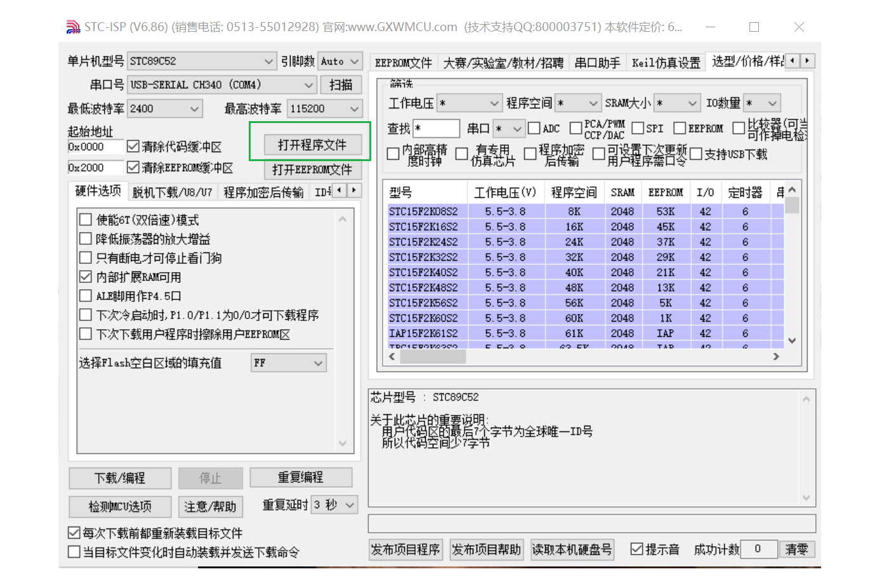Switch to the Keil仿真设置 tab
This screenshot has width=896, height=588.
click(x=666, y=62)
